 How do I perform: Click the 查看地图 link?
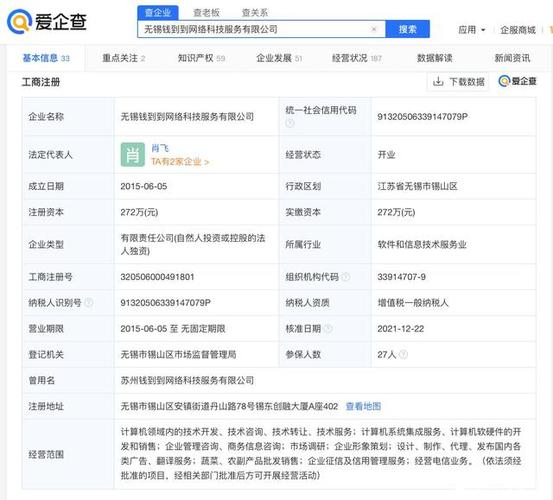(x=363, y=406)
